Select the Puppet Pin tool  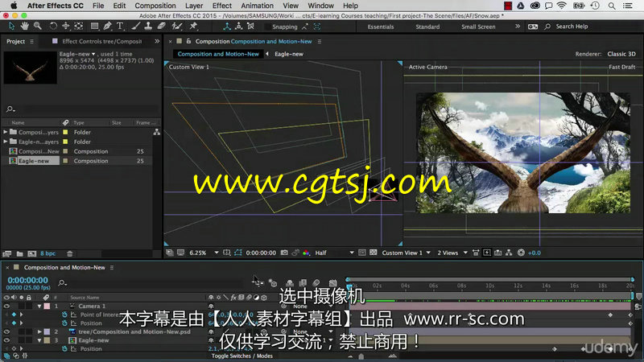(193, 27)
